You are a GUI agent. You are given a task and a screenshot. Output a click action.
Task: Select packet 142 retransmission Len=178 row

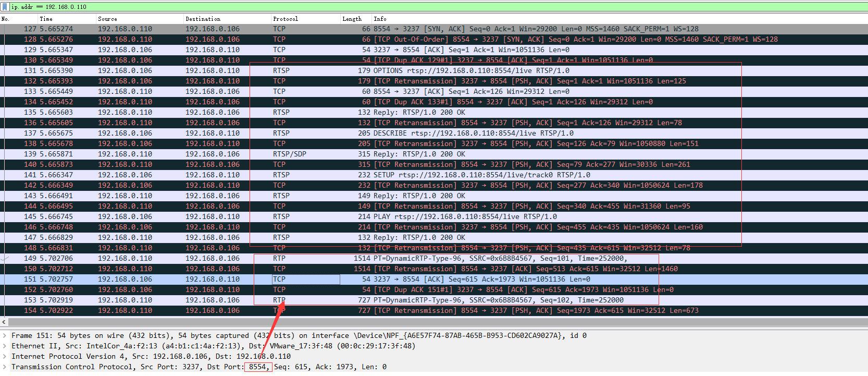click(434, 185)
